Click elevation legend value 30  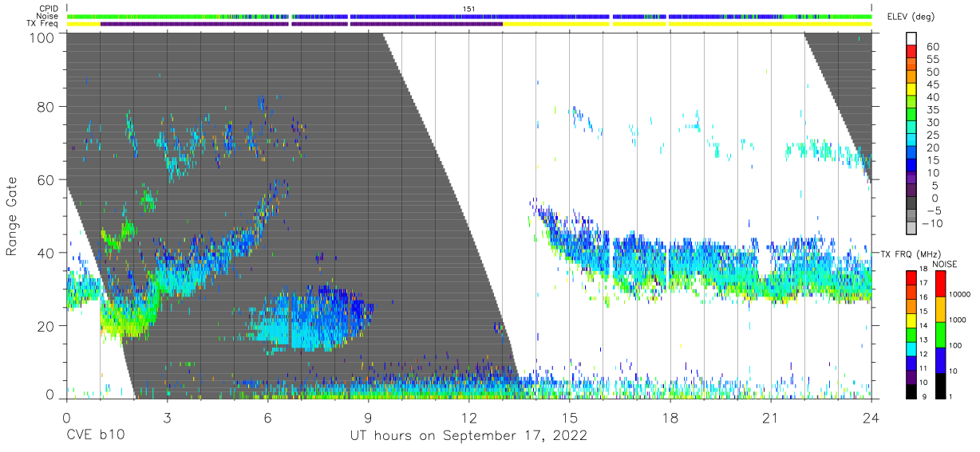934,123
